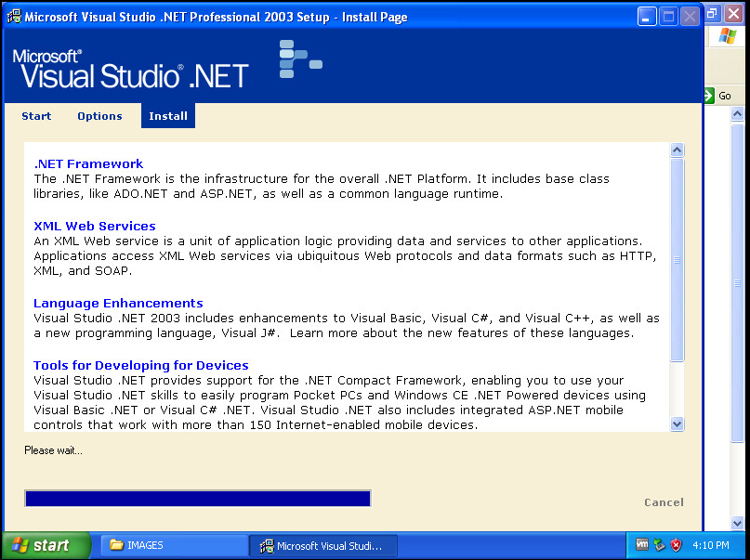The width and height of the screenshot is (750, 560).
Task: Close the background browser window
Action: [x=734, y=13]
